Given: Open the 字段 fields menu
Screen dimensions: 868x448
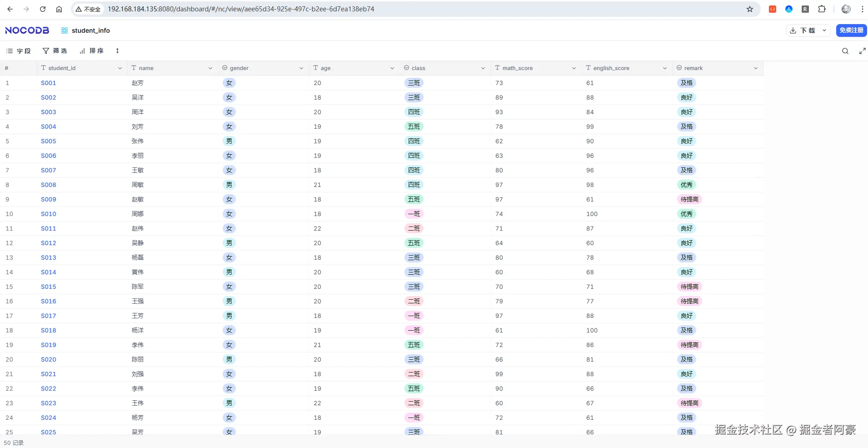Looking at the screenshot, I should [x=18, y=51].
